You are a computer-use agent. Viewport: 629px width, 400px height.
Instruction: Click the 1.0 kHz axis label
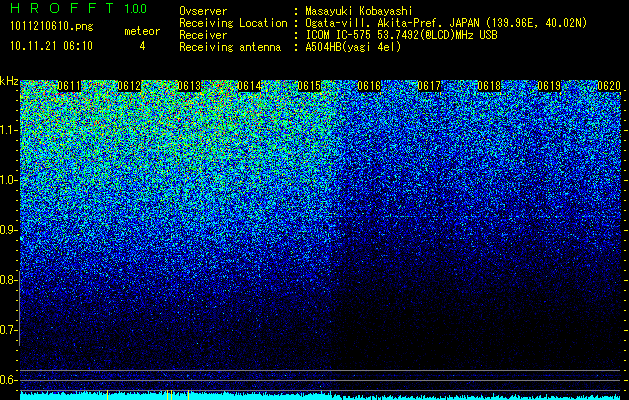click(x=9, y=180)
